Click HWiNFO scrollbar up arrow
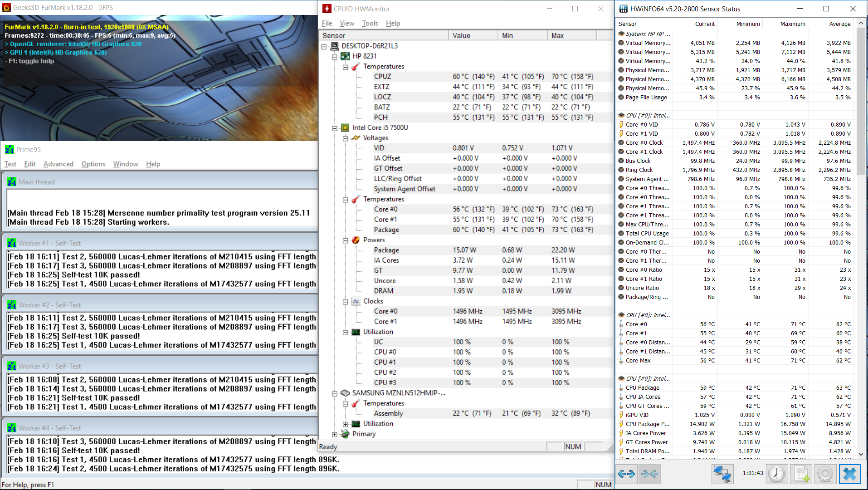This screenshot has height=490, width=868. coord(861,23)
